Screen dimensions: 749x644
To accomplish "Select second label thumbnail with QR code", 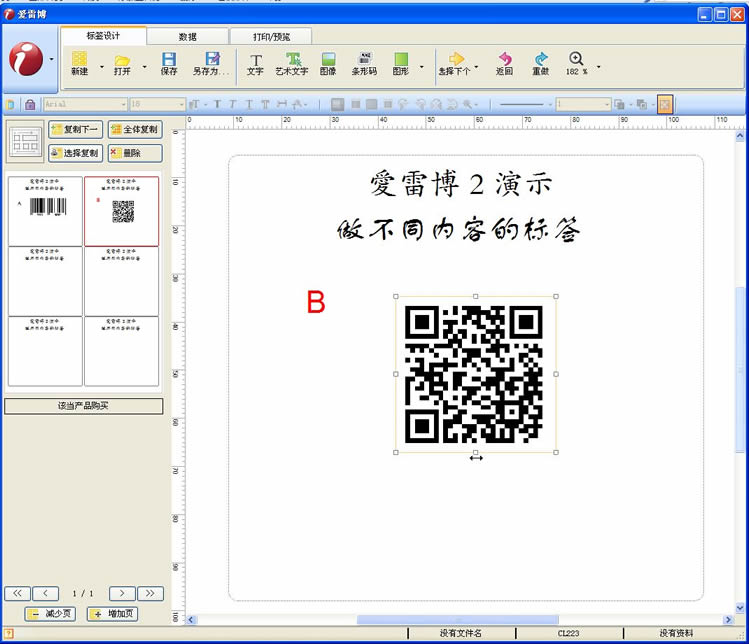I will click(x=121, y=211).
